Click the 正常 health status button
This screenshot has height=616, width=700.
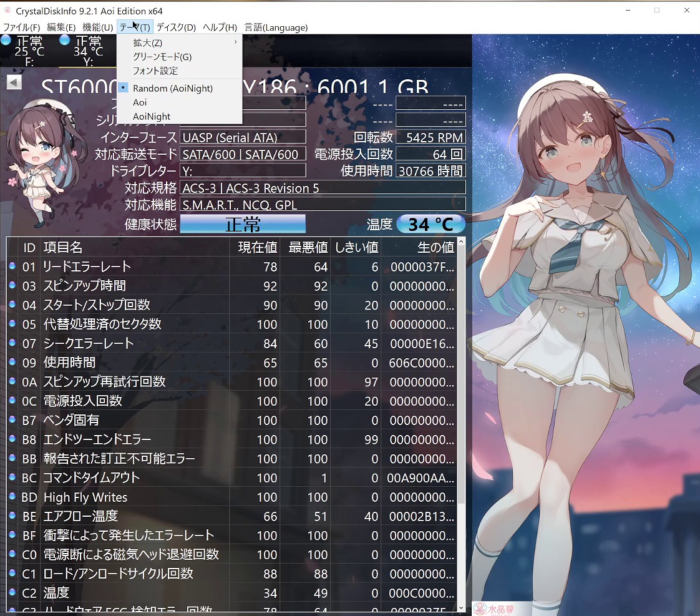(x=243, y=224)
